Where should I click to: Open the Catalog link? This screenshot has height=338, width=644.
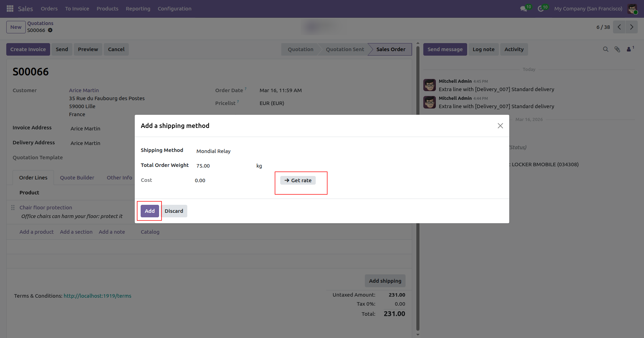click(x=150, y=232)
